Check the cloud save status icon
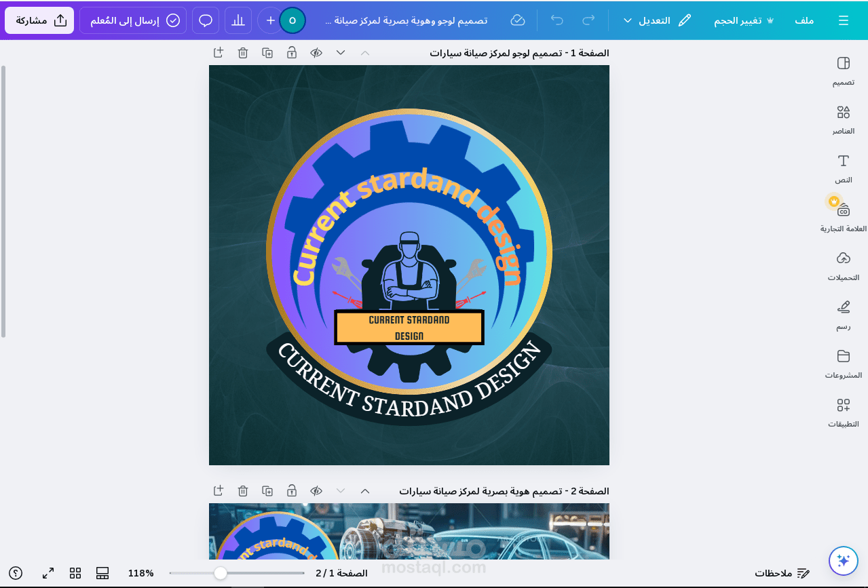Viewport: 868px width, 588px height. [518, 20]
